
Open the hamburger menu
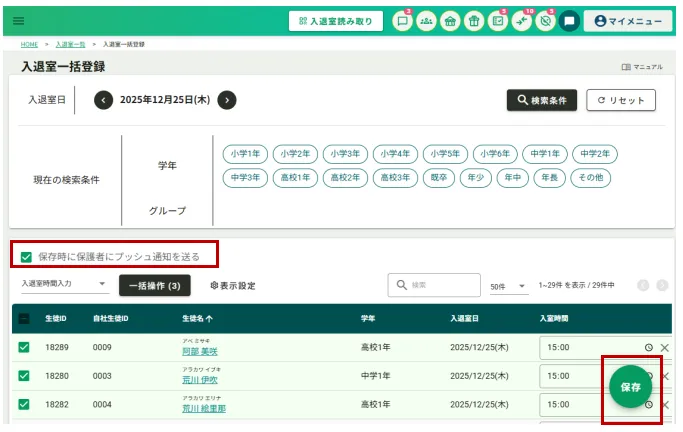coord(18,20)
